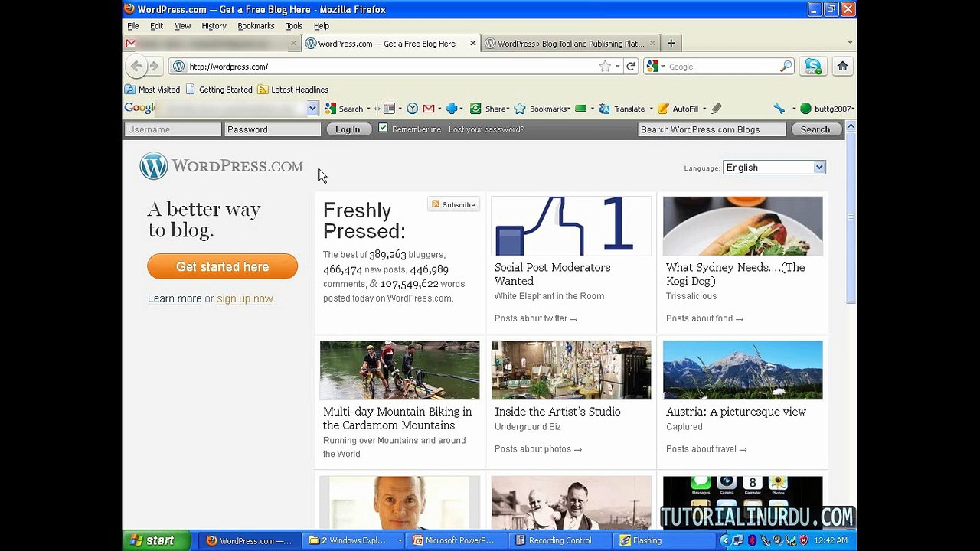Open the History menu
980x551 pixels.
click(x=214, y=26)
